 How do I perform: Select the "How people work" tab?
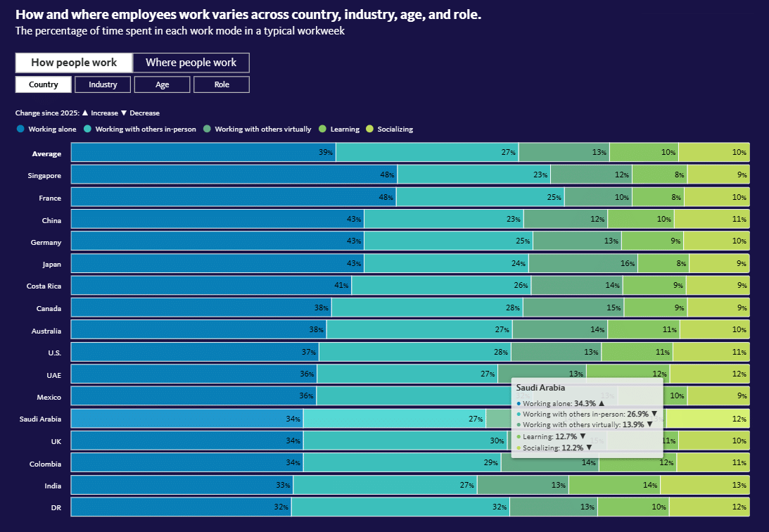tap(74, 63)
